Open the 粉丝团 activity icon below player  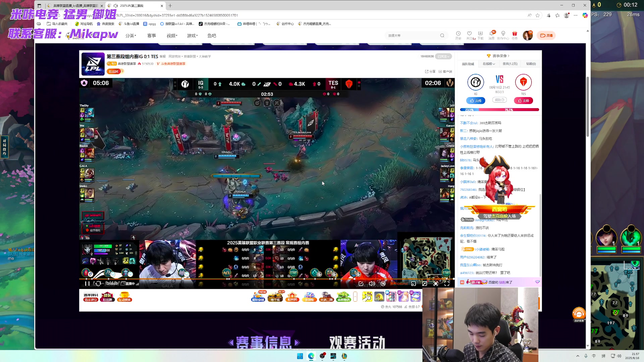coord(292,297)
